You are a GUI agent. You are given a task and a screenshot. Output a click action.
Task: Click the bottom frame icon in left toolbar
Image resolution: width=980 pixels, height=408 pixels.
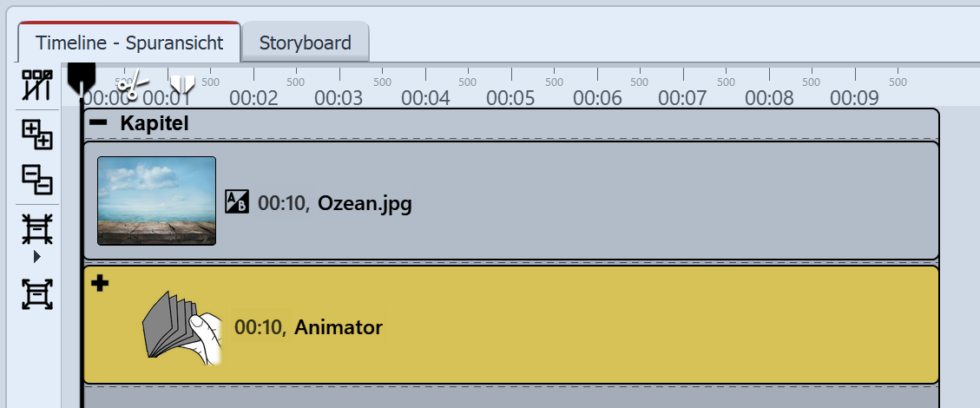[37, 295]
